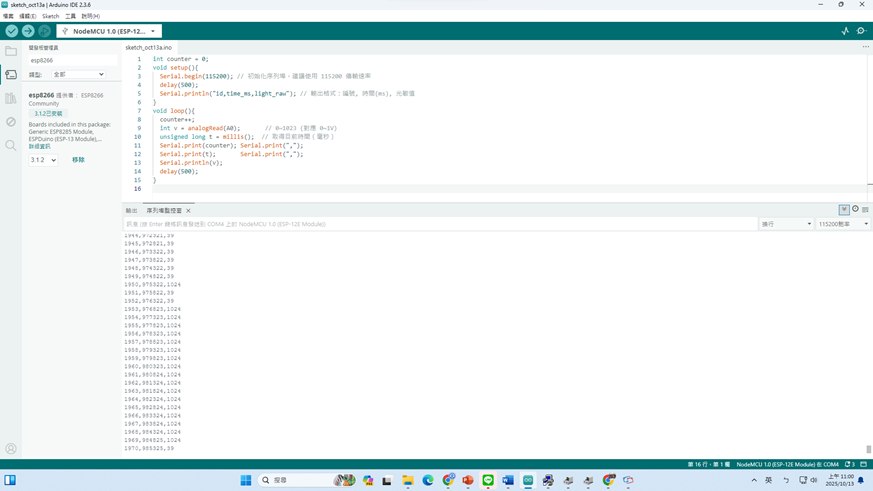Open the esp8266 version 3.1.2 dropdown
Image resolution: width=873 pixels, height=491 pixels.
43,160
